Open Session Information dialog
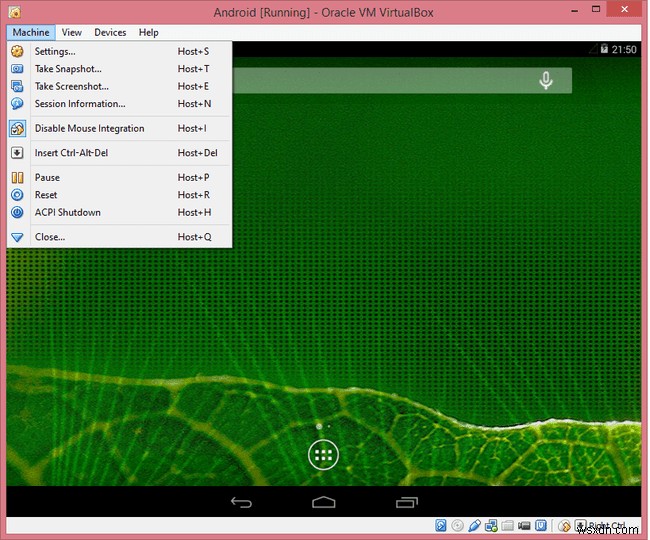650x540 pixels. [119, 104]
